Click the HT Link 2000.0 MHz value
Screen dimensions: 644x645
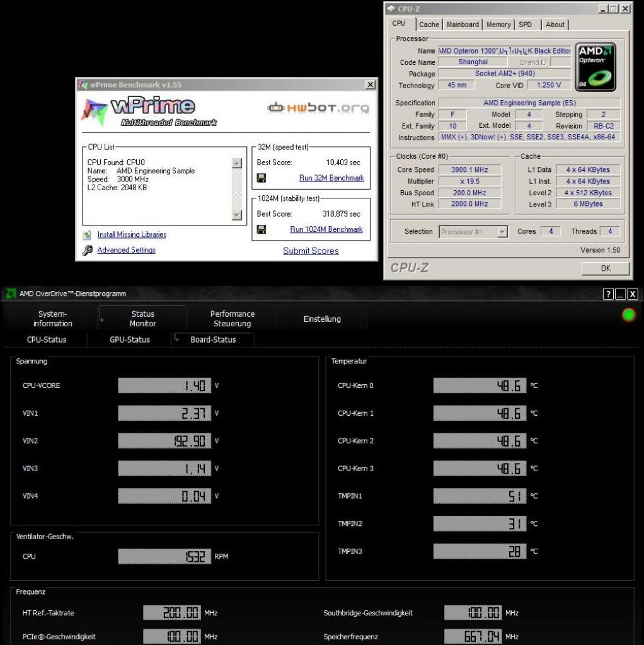pyautogui.click(x=469, y=203)
